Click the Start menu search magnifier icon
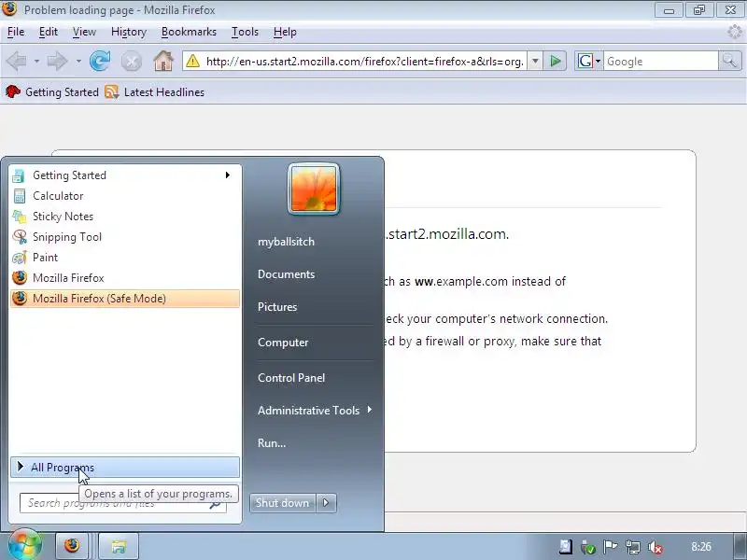The image size is (747, 560). [x=216, y=503]
